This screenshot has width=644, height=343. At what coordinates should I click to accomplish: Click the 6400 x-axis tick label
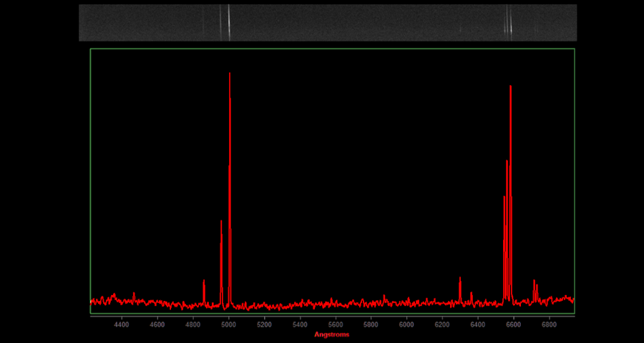(x=478, y=324)
